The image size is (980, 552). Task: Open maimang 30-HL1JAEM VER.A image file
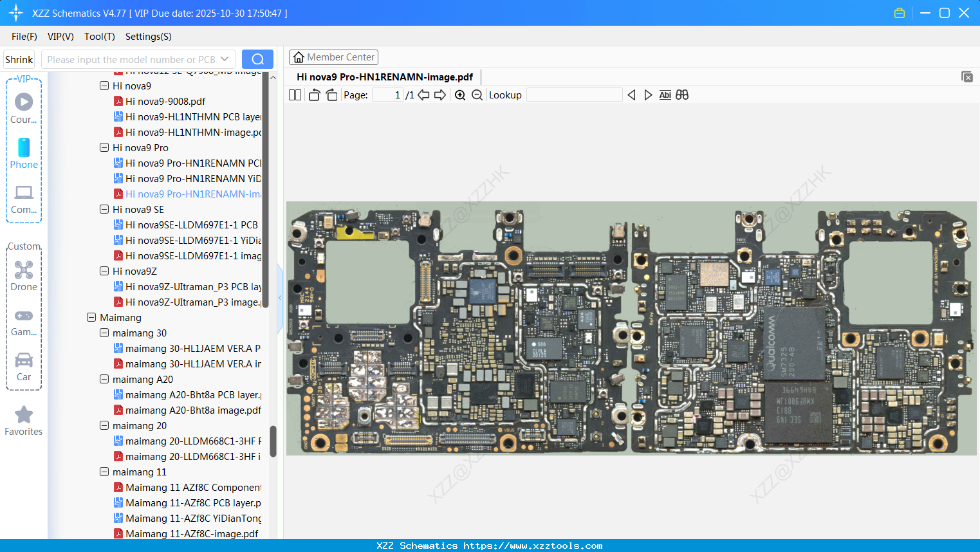187,363
